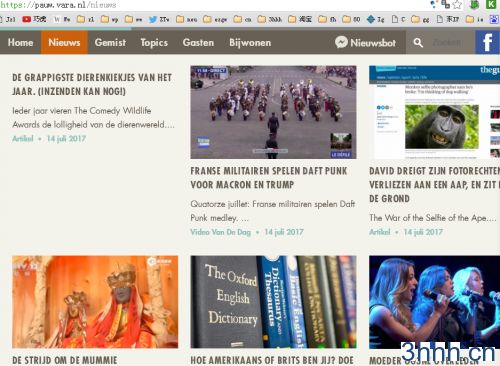Open the 禾IP page bookmark
This screenshot has width=500, height=366.
pos(448,19)
